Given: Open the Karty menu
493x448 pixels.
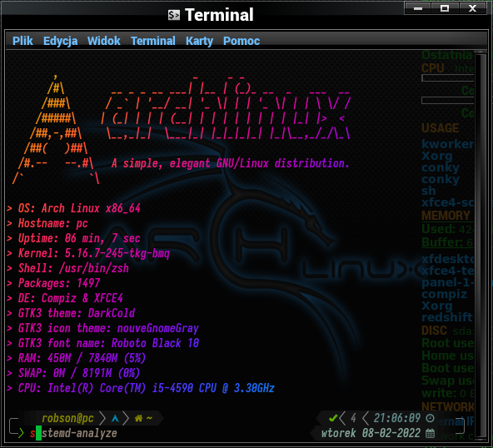Looking at the screenshot, I should pyautogui.click(x=199, y=41).
